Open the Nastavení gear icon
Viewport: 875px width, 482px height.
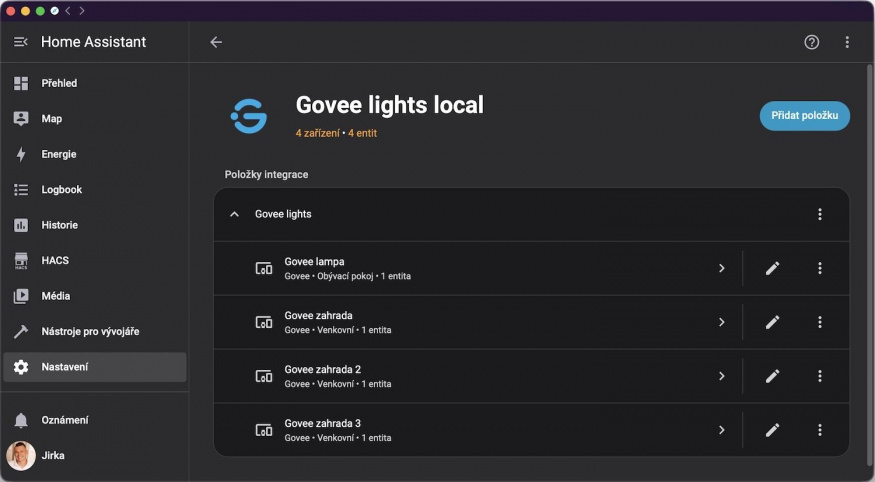tap(21, 367)
